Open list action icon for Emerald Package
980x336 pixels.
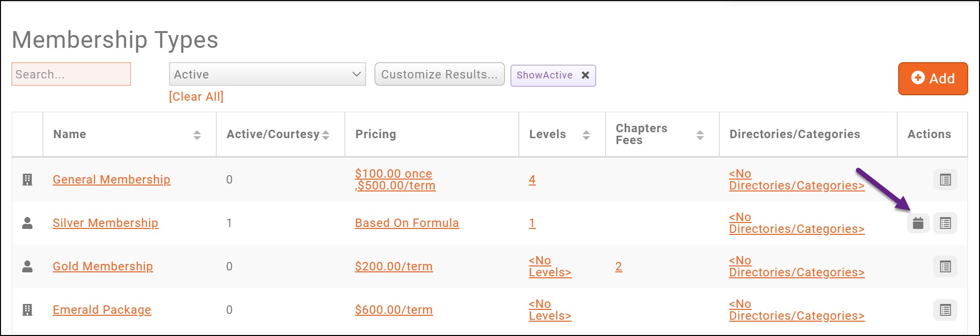[x=945, y=310]
